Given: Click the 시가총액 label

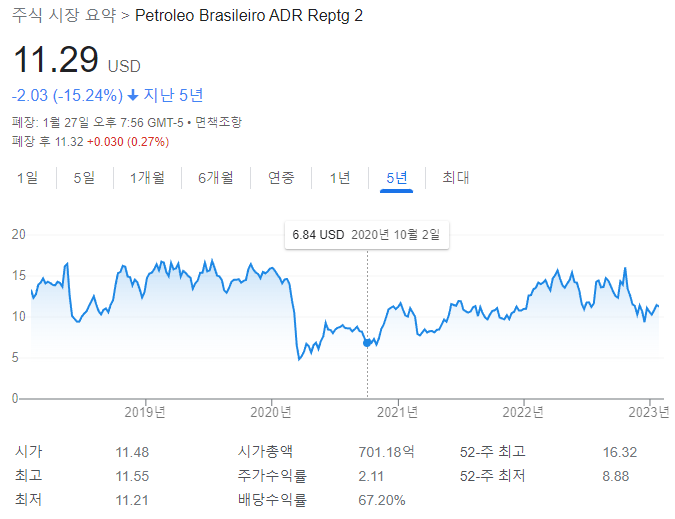Looking at the screenshot, I should (265, 452).
